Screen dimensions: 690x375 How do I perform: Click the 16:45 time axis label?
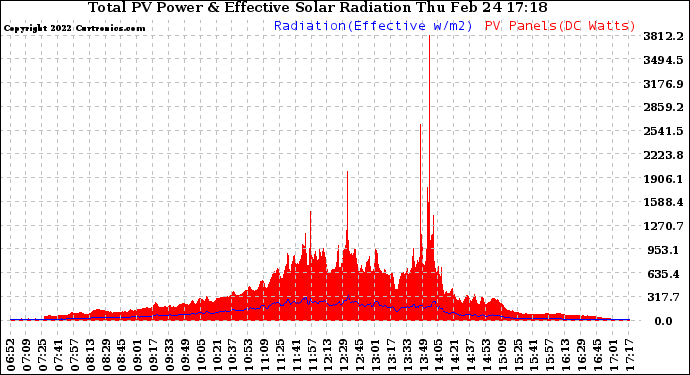point(597,355)
